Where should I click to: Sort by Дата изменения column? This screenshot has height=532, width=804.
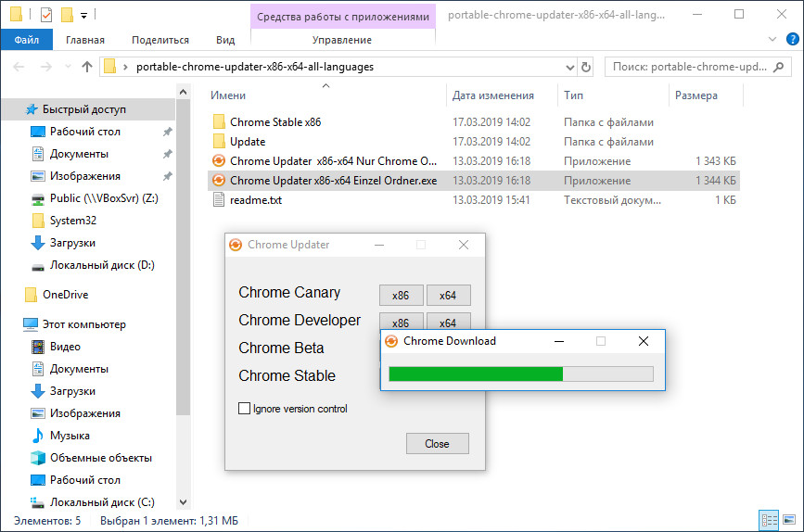point(492,95)
